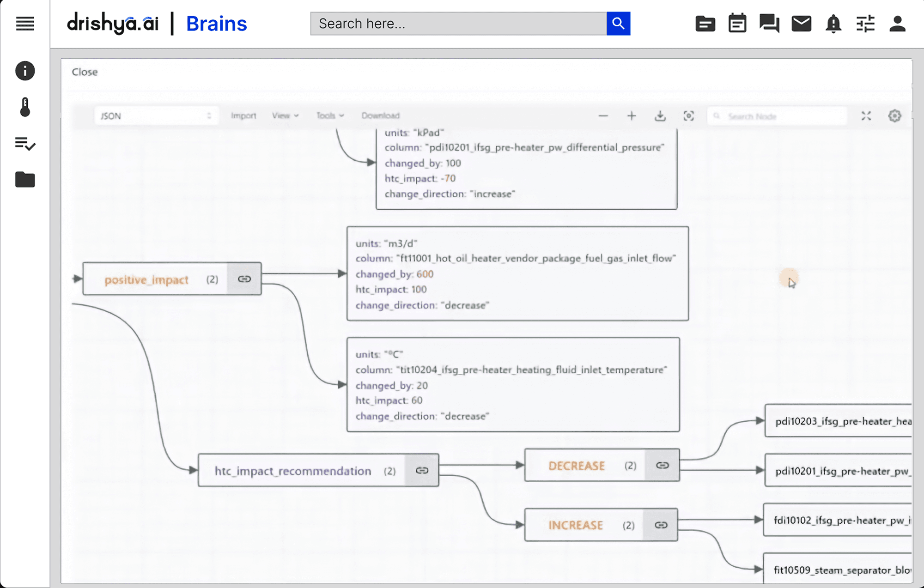Click the thermometer icon in sidebar
The width and height of the screenshot is (924, 588).
pyautogui.click(x=25, y=107)
